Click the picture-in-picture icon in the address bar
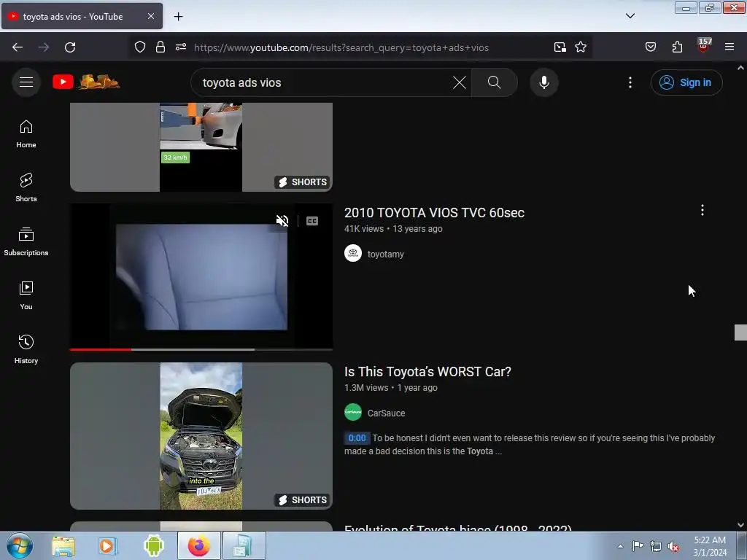Viewport: 747px width, 560px height. click(560, 47)
